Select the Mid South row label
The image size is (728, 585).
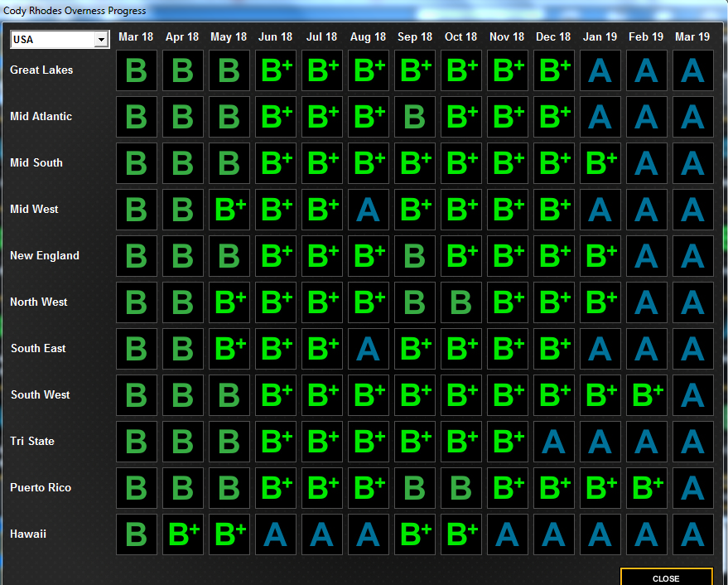[x=36, y=162]
